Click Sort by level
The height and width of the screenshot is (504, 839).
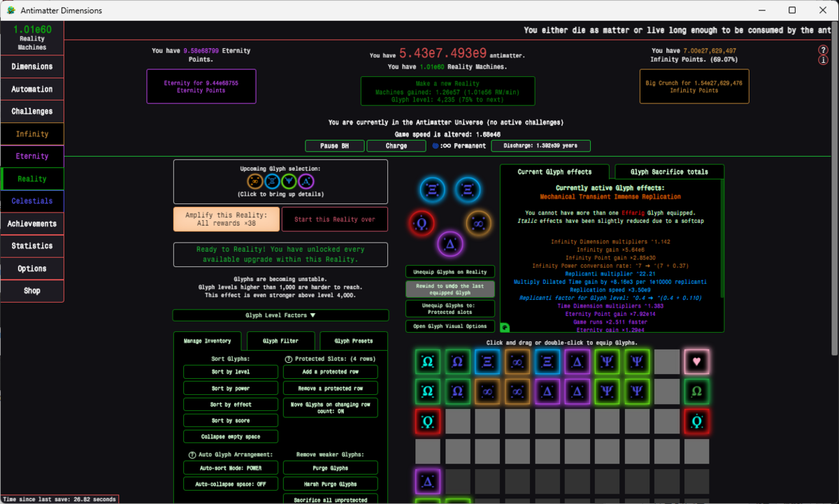(231, 372)
